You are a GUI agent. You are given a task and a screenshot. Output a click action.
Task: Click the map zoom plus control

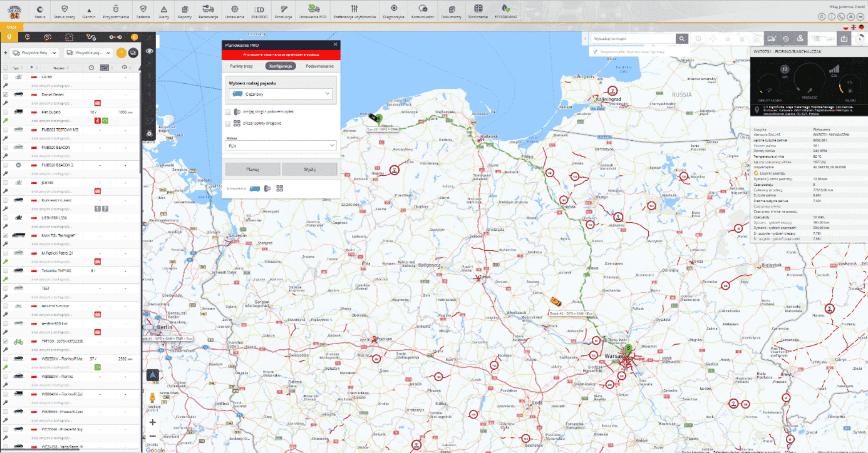coord(152,422)
